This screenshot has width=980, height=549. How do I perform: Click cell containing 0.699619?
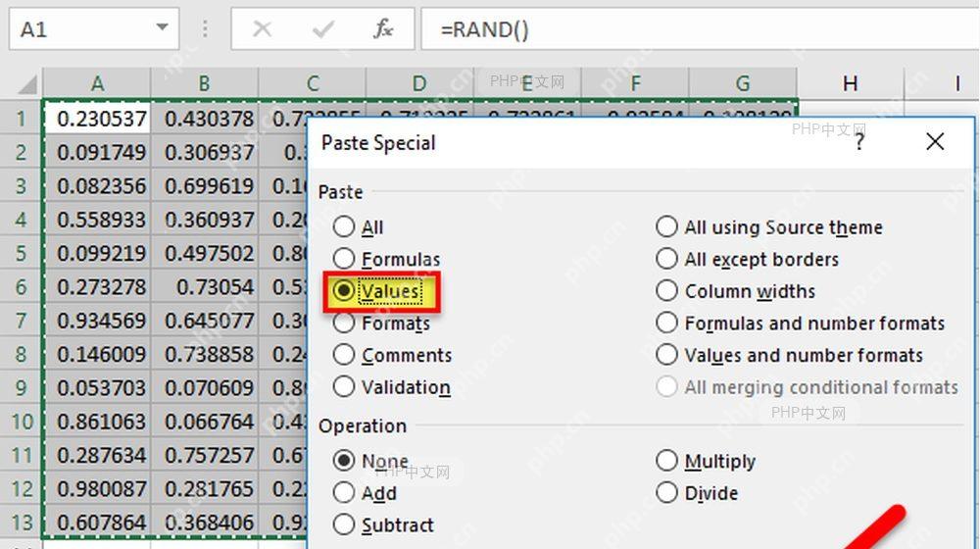(x=205, y=185)
